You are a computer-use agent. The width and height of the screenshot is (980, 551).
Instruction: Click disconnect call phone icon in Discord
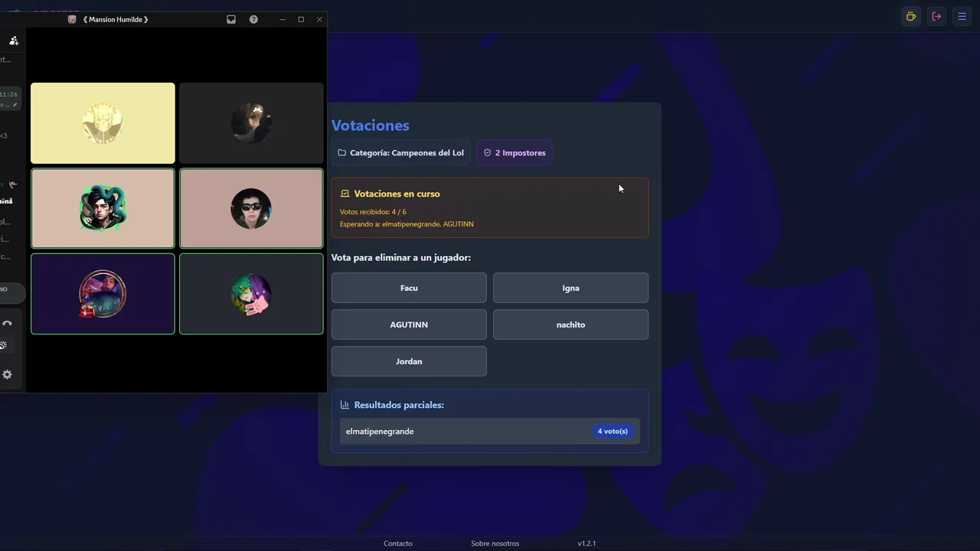tap(7, 323)
